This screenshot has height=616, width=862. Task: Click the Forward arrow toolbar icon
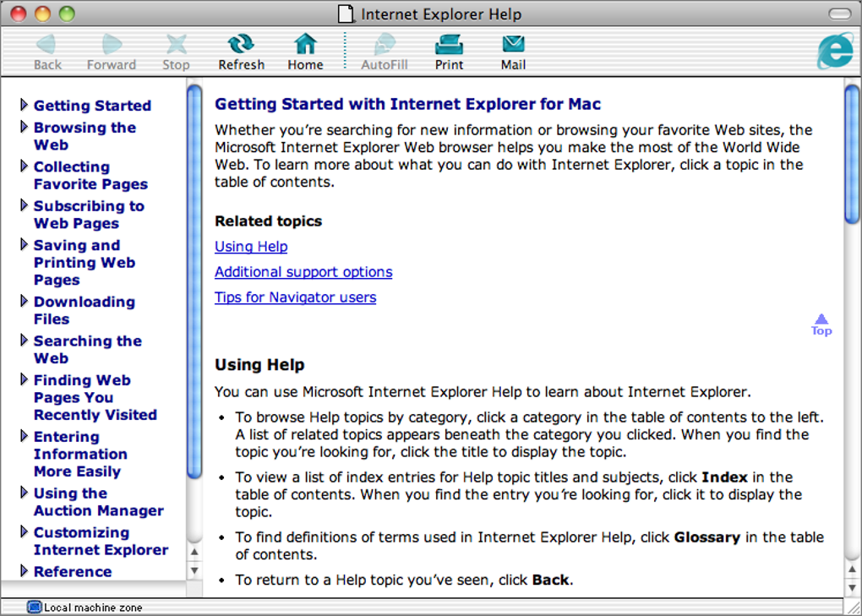[112, 45]
